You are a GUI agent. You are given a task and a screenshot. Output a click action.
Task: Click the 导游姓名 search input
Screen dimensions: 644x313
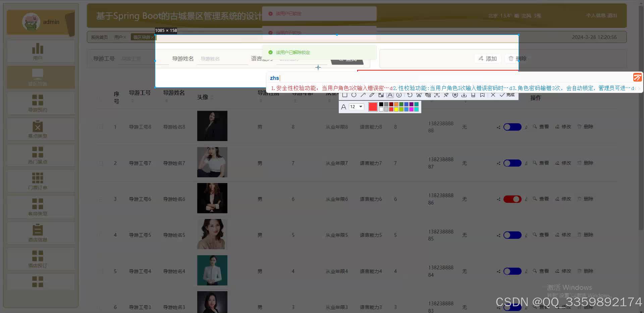point(222,59)
